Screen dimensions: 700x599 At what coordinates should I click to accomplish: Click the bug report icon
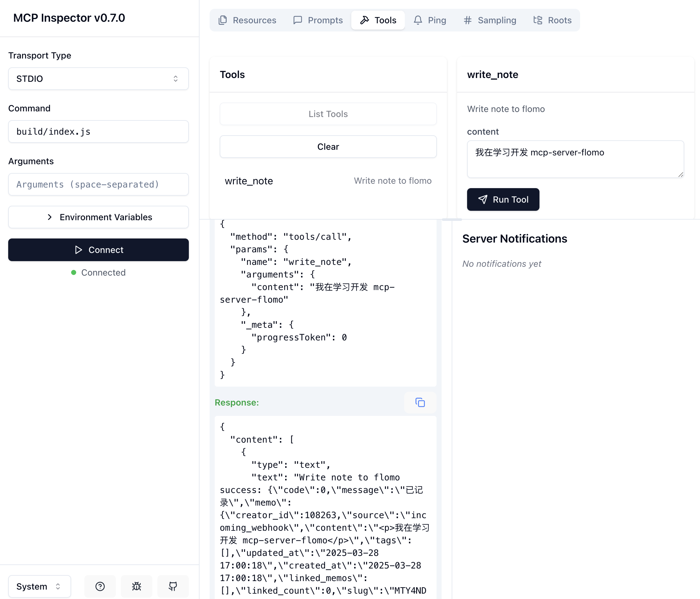137,586
